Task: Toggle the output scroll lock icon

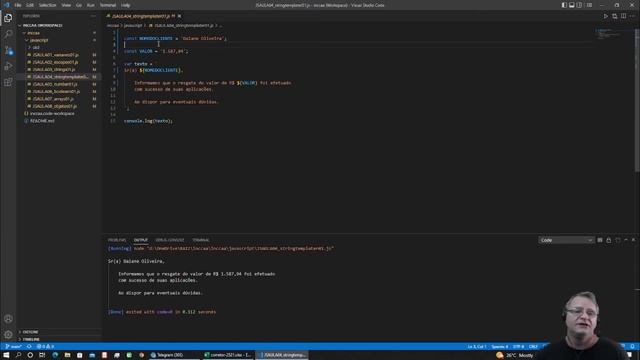Action: click(x=609, y=240)
